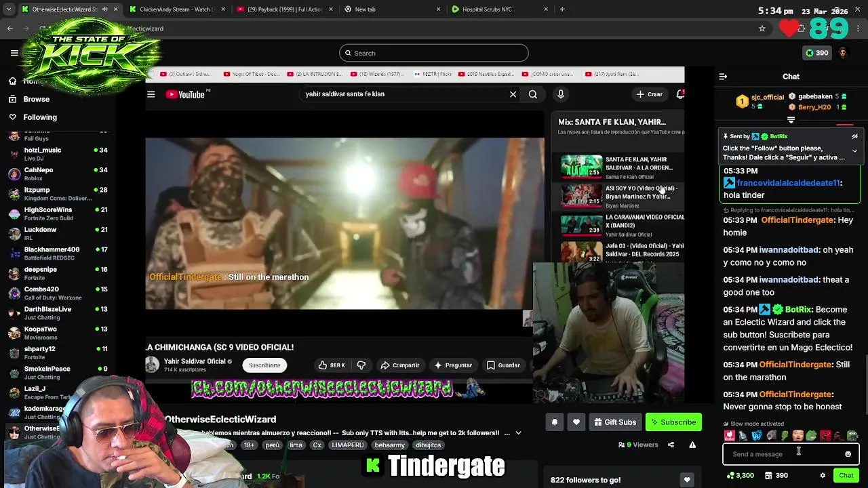
Task: Open a new browser tab with plus
Action: (x=562, y=9)
